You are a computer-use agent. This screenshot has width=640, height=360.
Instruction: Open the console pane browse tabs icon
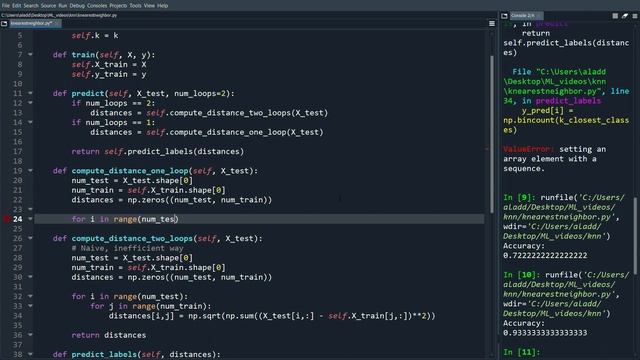pyautogui.click(x=504, y=16)
